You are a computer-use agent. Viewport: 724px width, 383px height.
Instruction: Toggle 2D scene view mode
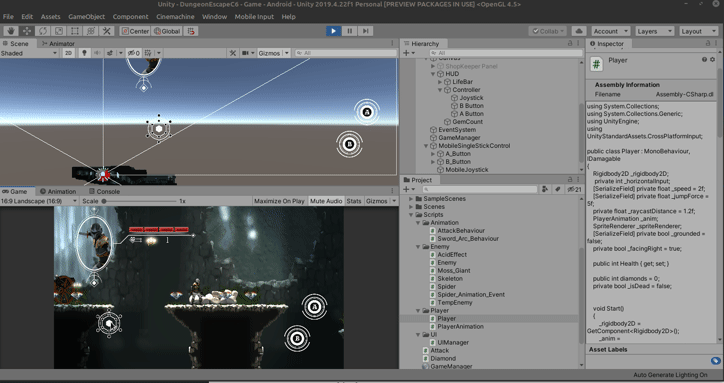(68, 53)
